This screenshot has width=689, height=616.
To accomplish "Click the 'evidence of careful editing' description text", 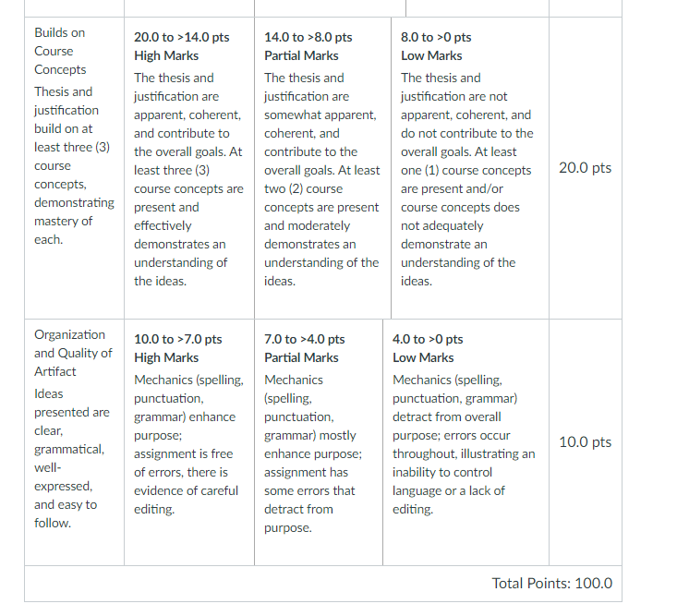I will 186,500.
